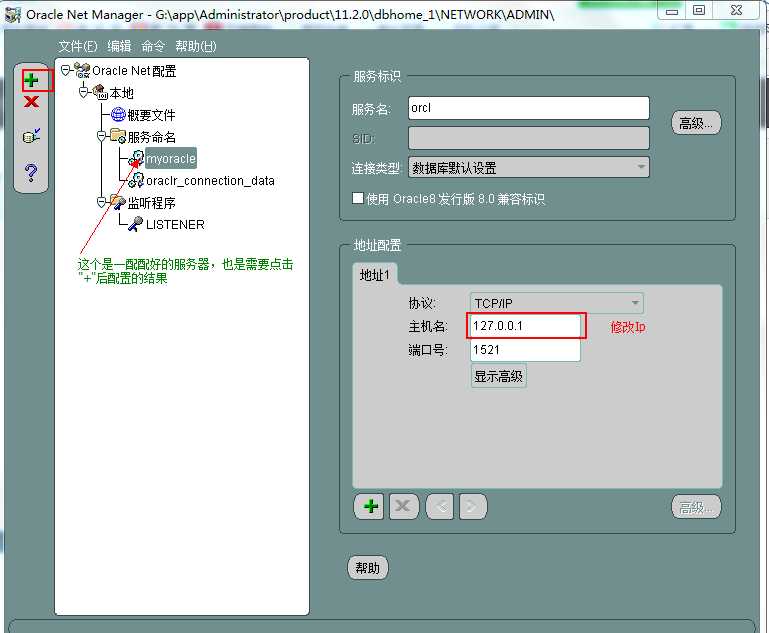Viewport: 769px width, 633px height.
Task: Toggle 使用 Oracle8 发行版 8.0 兼容标识 checkbox
Action: (x=358, y=198)
